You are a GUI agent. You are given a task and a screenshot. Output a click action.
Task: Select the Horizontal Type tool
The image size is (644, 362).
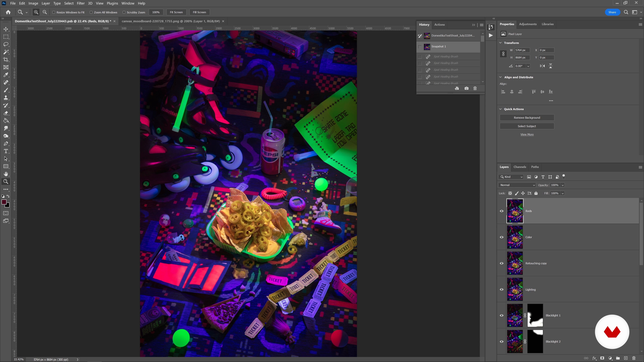(x=6, y=151)
